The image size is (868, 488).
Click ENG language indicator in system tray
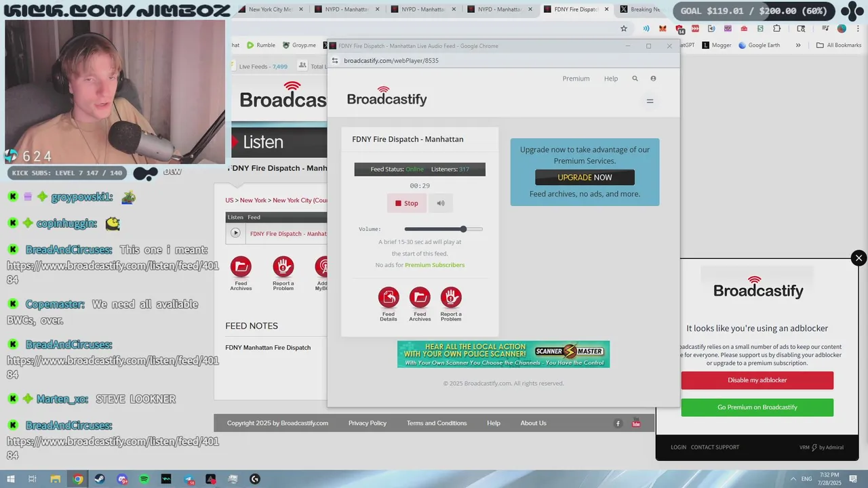click(x=807, y=479)
